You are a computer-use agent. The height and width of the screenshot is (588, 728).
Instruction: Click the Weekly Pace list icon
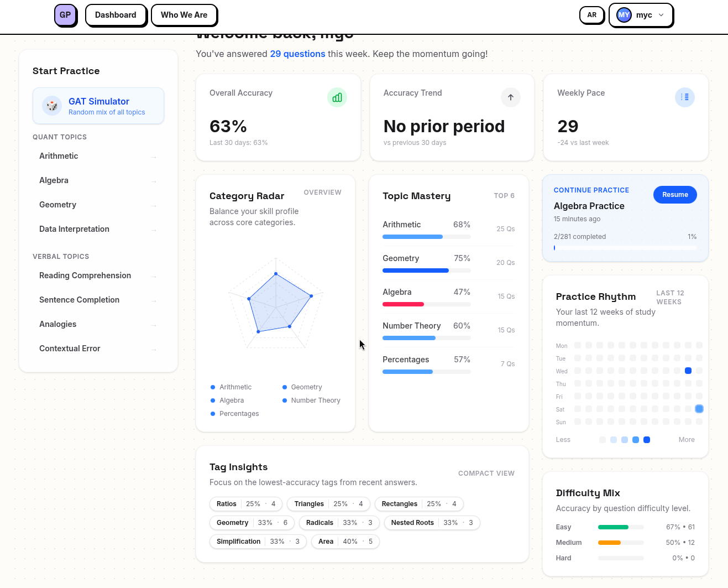tap(685, 97)
